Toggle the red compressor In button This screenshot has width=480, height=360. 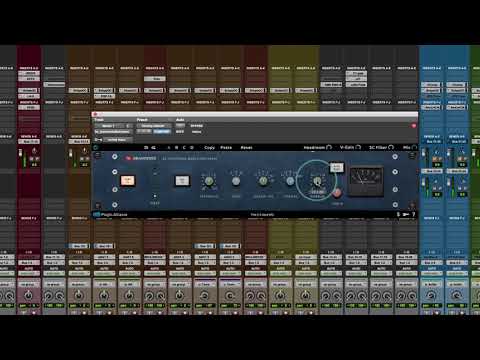coord(337,193)
